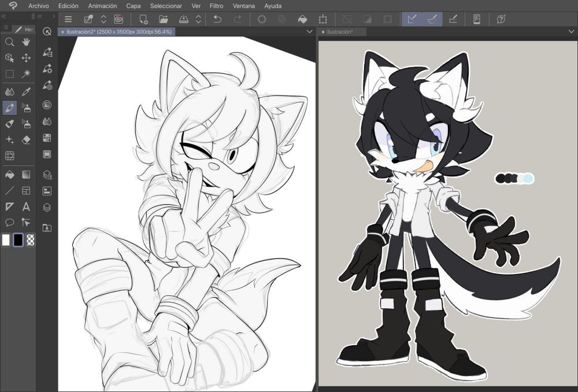Select the Move layer arrows tool
The image size is (578, 392).
26,58
